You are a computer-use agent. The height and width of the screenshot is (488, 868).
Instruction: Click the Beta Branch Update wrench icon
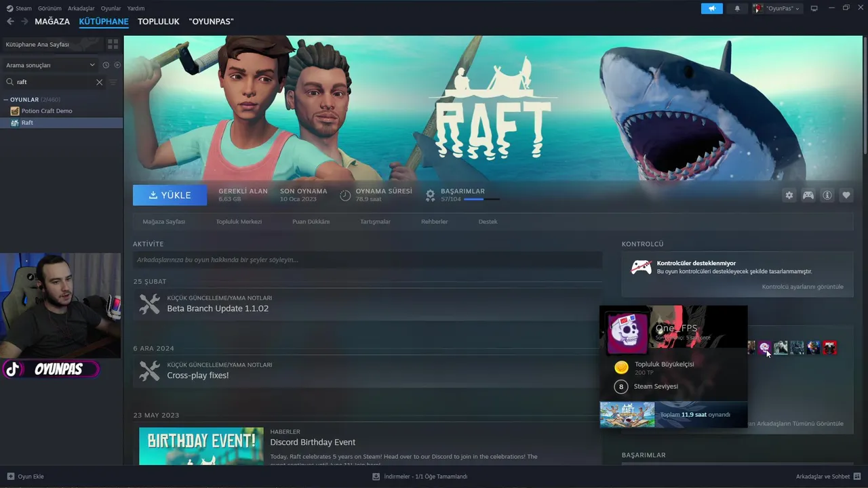coord(149,304)
